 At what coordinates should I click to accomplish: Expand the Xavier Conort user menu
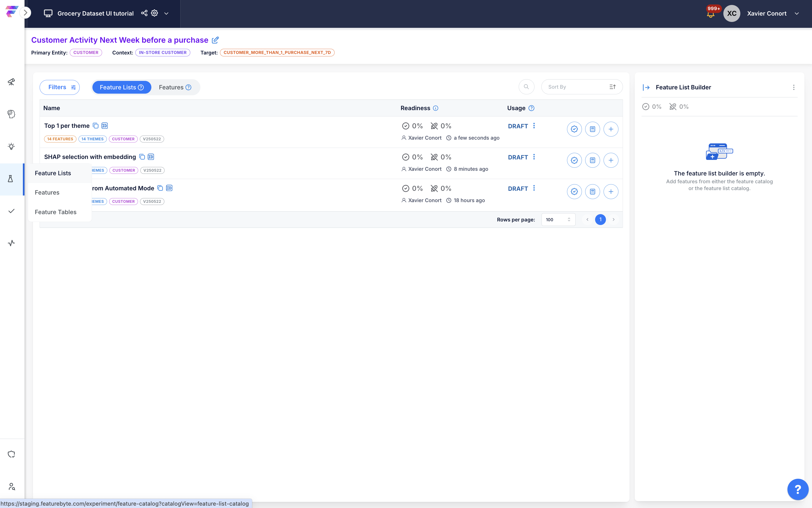[x=796, y=13]
